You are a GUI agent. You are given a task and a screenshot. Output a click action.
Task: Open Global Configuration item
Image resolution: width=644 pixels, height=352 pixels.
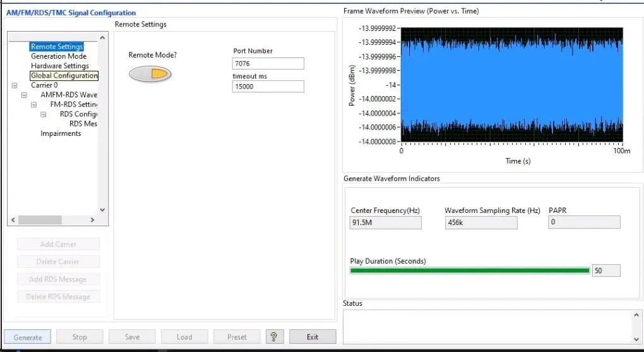[64, 76]
